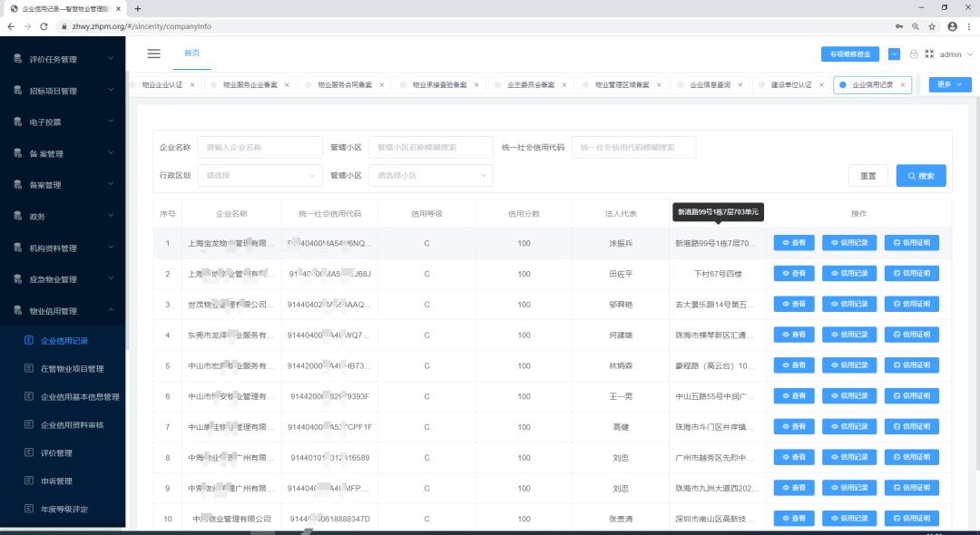
Task: Click the browser reload icon
Action: click(x=44, y=26)
